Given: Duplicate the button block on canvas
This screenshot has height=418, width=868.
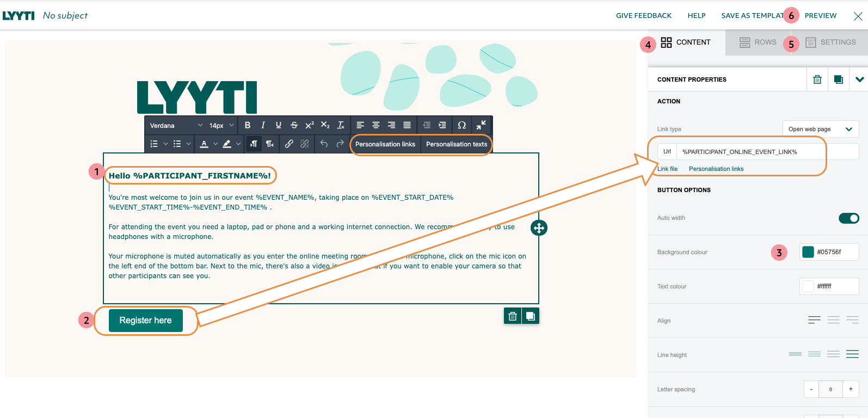Looking at the screenshot, I should (x=531, y=316).
